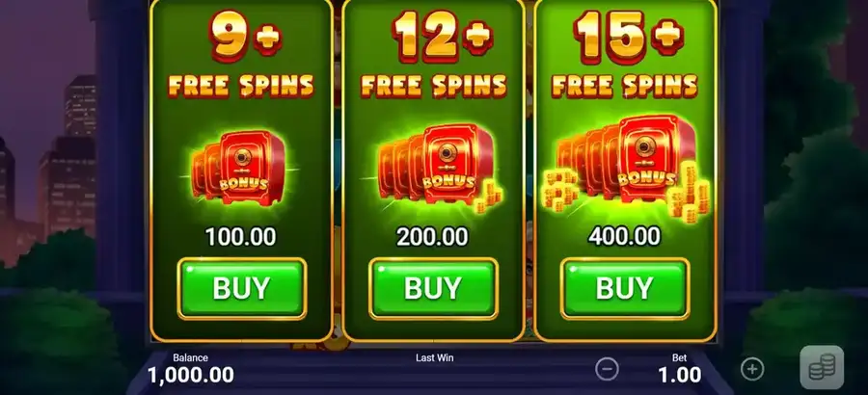Click FREE SPINS text on third card

click(624, 87)
